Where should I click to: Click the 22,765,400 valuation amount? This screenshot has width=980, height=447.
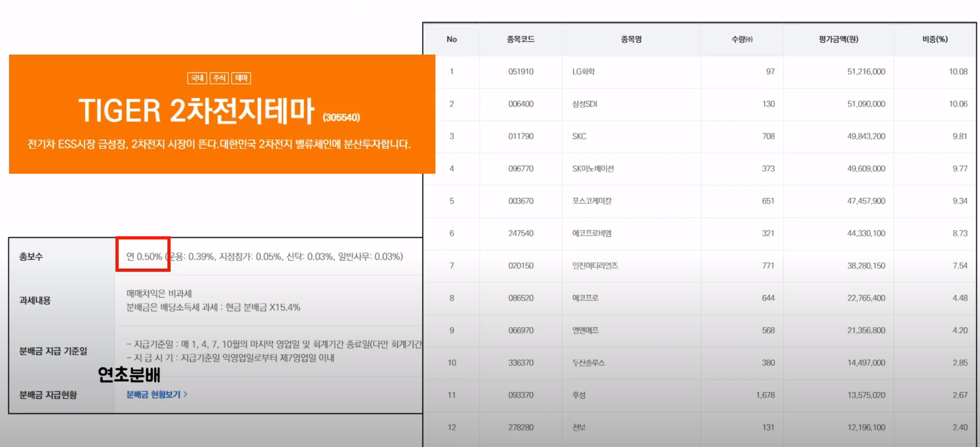pos(866,298)
